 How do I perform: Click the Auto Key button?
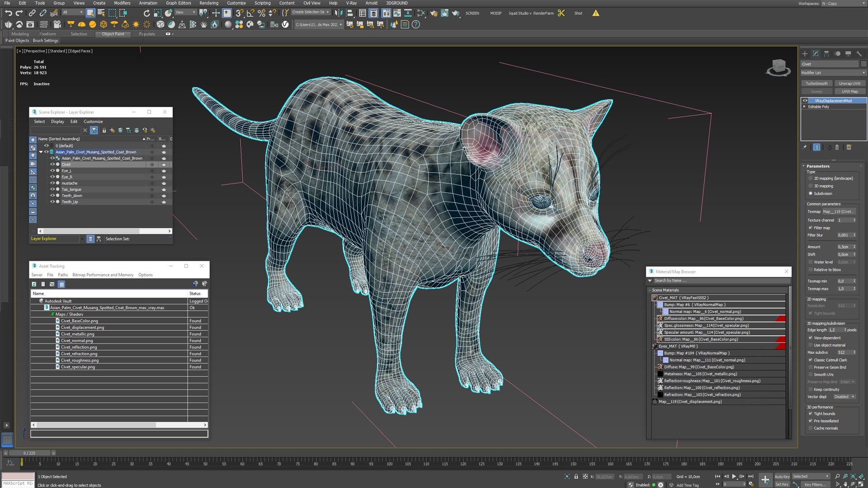click(782, 477)
